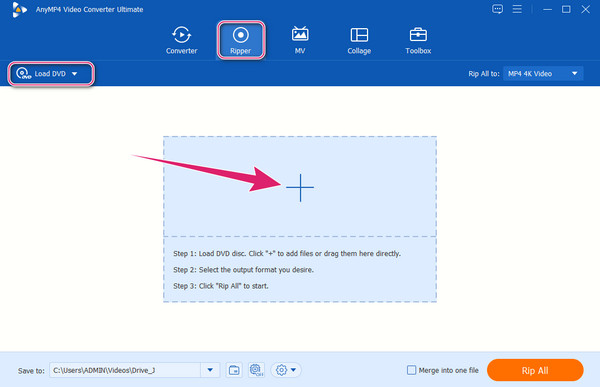The height and width of the screenshot is (387, 600).
Task: Expand the Save to path dropdown arrow
Action: tap(210, 370)
